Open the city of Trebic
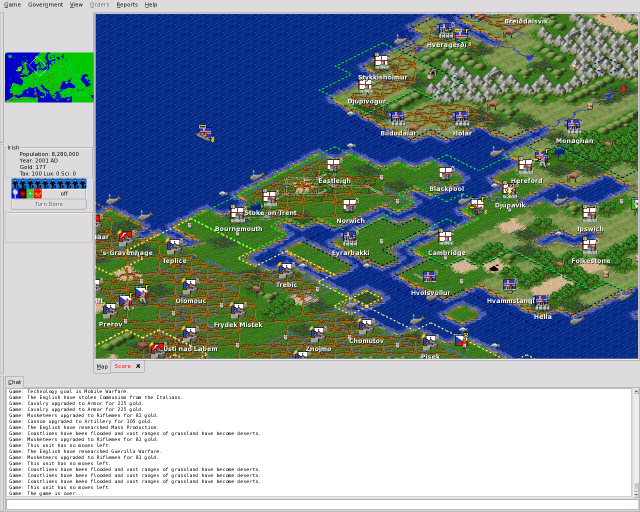The image size is (640, 512). [x=285, y=270]
